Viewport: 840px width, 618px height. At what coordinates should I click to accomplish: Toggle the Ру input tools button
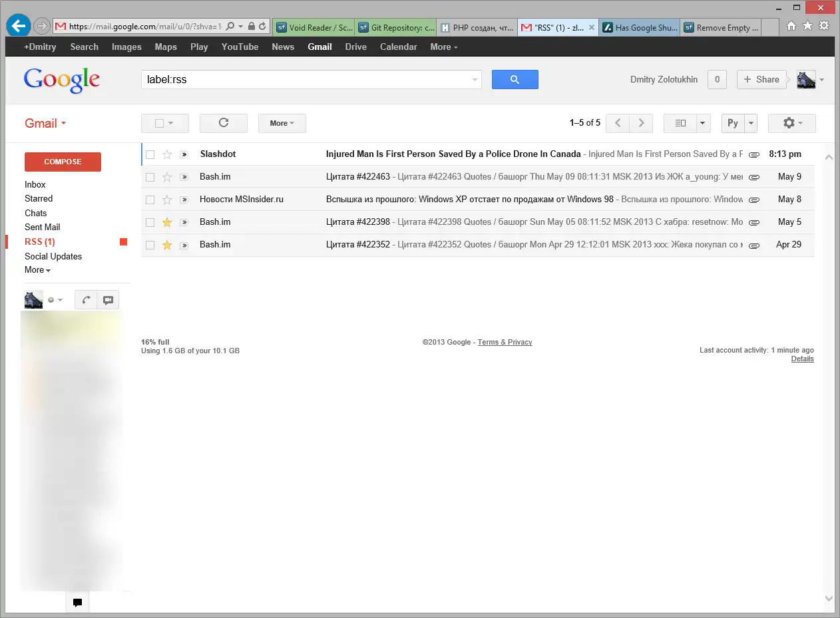pos(732,123)
